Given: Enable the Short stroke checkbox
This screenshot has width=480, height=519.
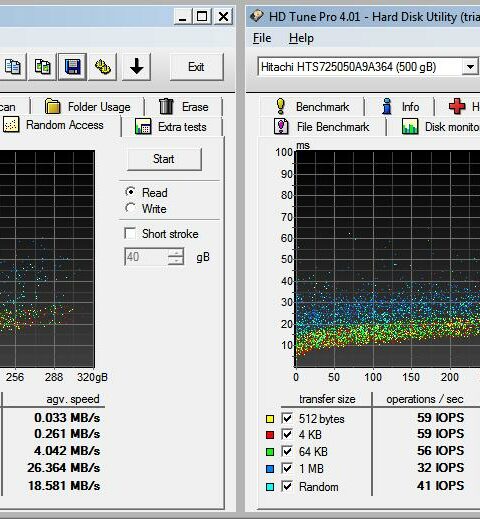Looking at the screenshot, I should [x=130, y=233].
